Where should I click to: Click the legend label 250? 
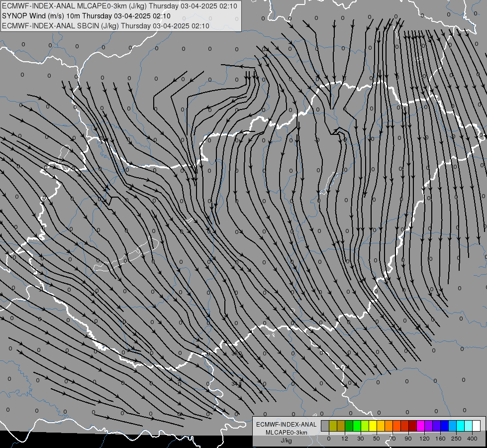tap(456, 439)
